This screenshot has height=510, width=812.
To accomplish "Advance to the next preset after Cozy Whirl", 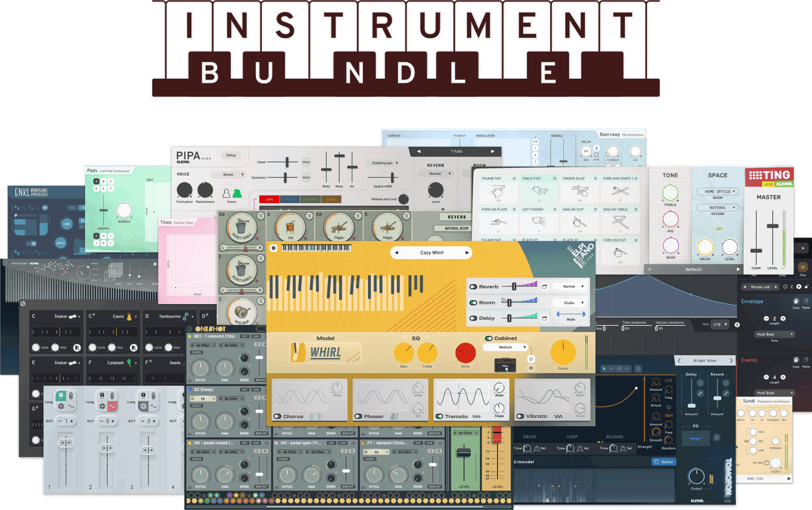I will coord(467,253).
